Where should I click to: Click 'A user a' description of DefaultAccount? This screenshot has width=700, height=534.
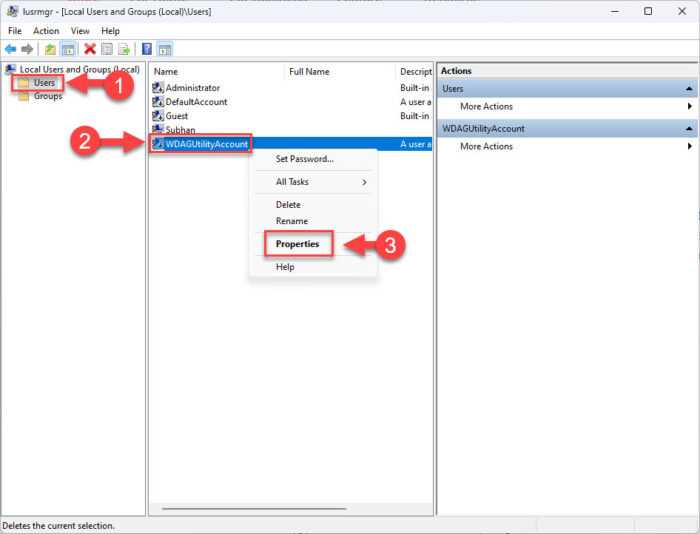pyautogui.click(x=416, y=102)
